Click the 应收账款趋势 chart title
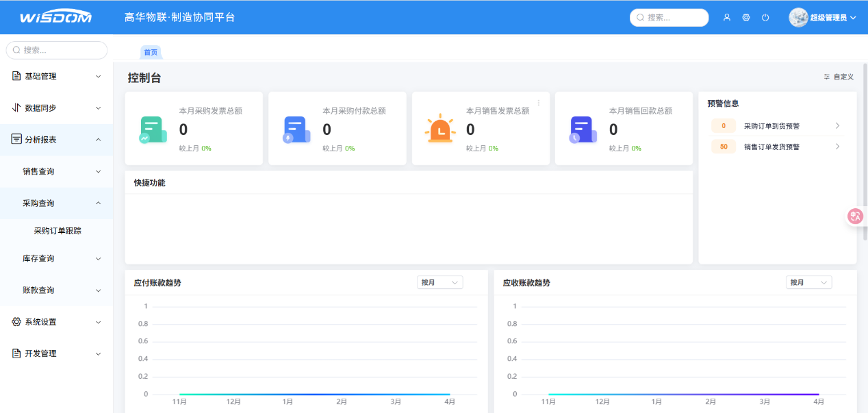The width and height of the screenshot is (868, 413). tap(526, 283)
